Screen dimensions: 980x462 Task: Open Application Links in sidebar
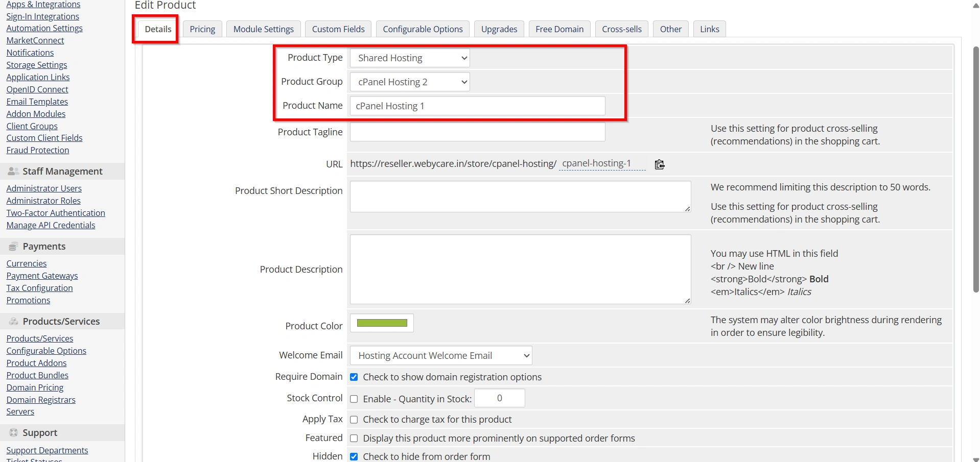[x=38, y=77]
